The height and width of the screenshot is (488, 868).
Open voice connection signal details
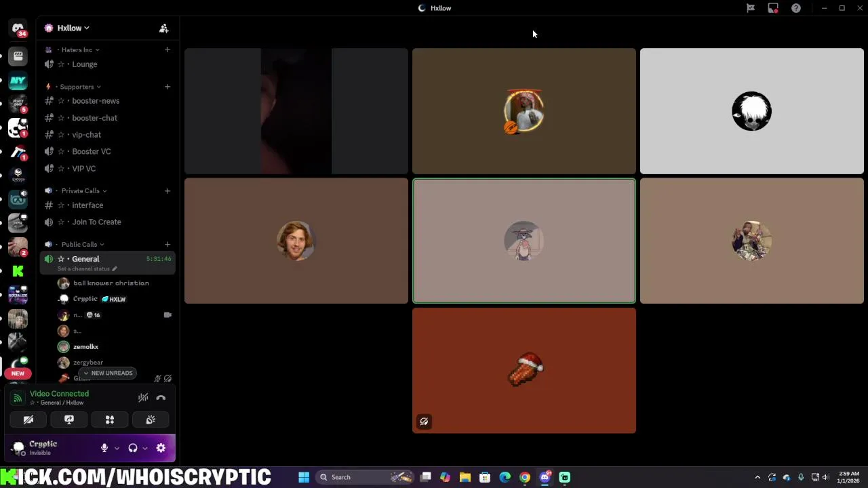(18, 398)
